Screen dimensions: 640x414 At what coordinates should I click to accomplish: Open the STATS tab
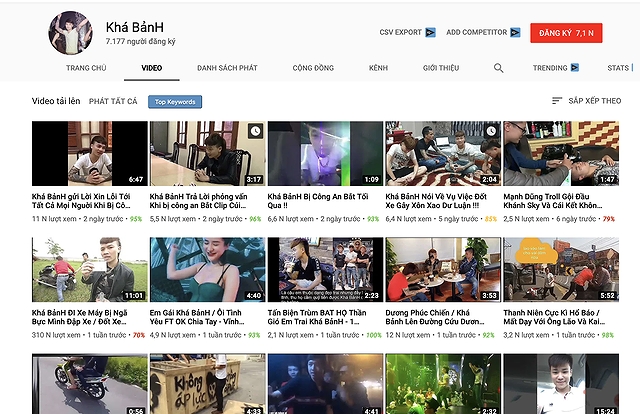[x=618, y=68]
